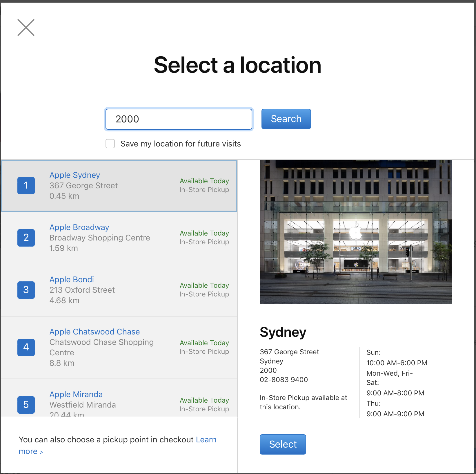Click the store phone number 02-8083 9400

284,380
